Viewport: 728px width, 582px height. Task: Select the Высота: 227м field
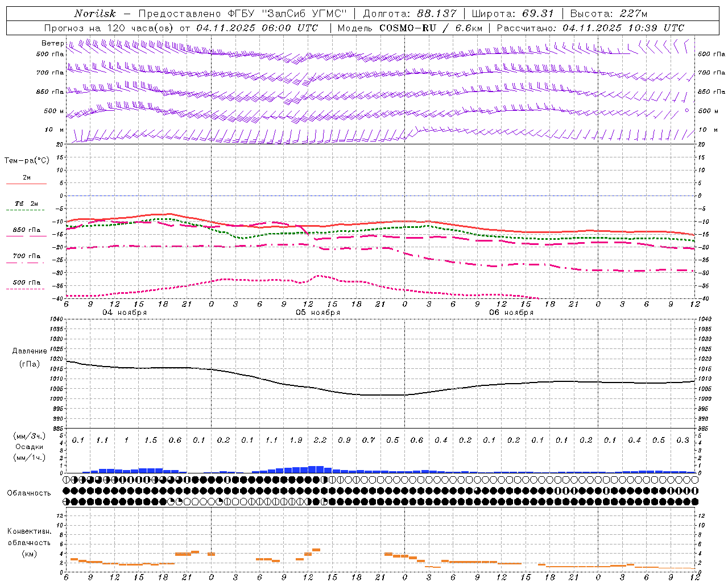(x=609, y=14)
